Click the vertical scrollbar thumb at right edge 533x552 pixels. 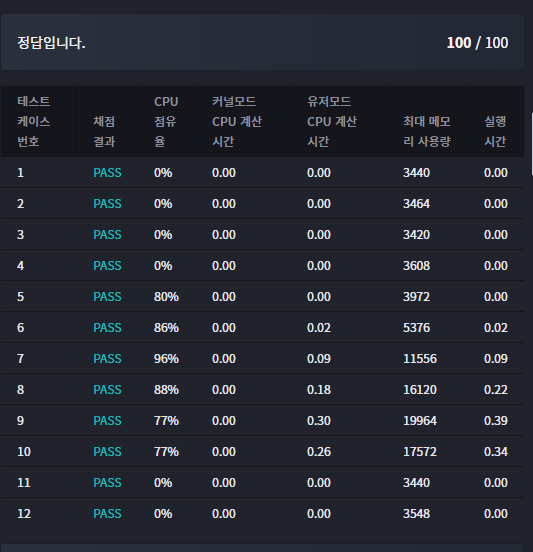tap(532, 144)
